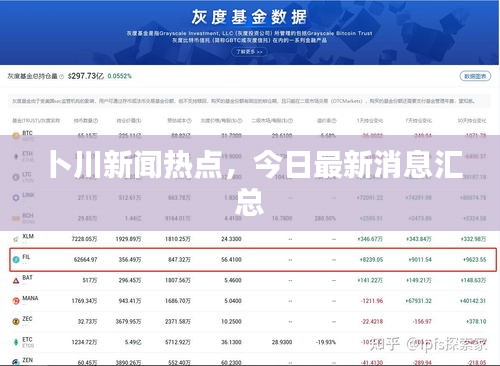Click the MANA coin icon
This screenshot has height=366, width=500.
pos(16,301)
